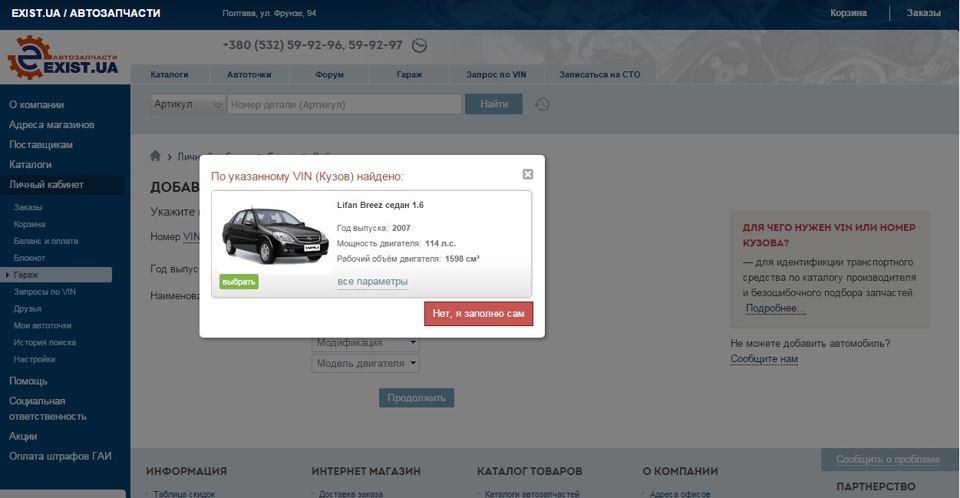
Task: Open 'Корзина' in top header
Action: pos(848,13)
